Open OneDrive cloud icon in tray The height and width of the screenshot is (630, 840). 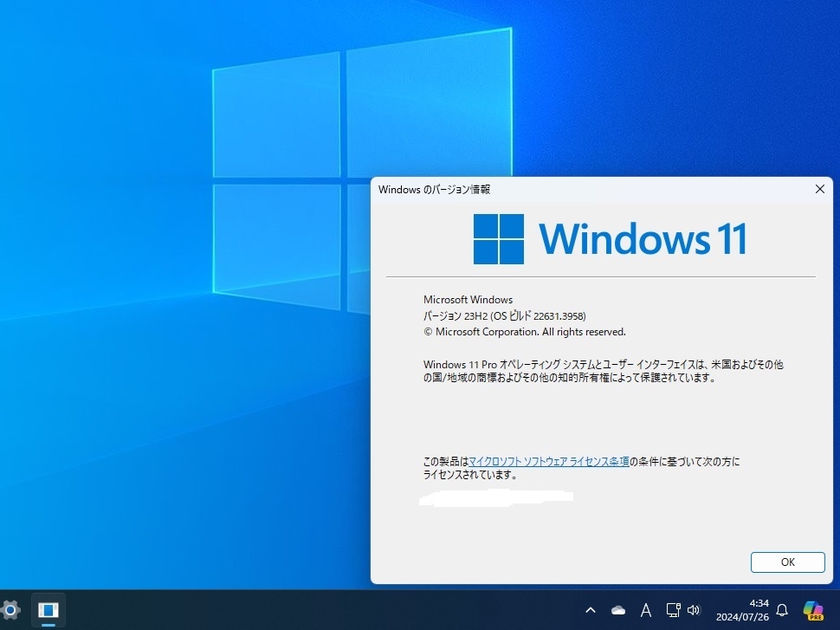pyautogui.click(x=618, y=610)
